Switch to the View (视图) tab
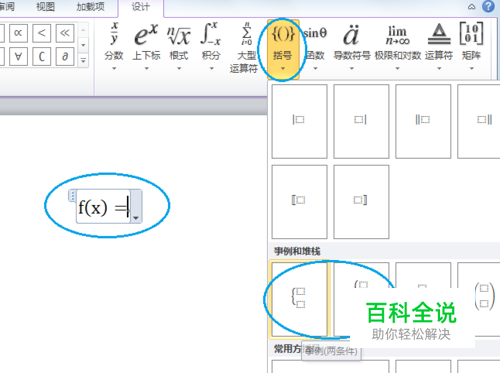 coord(45,7)
